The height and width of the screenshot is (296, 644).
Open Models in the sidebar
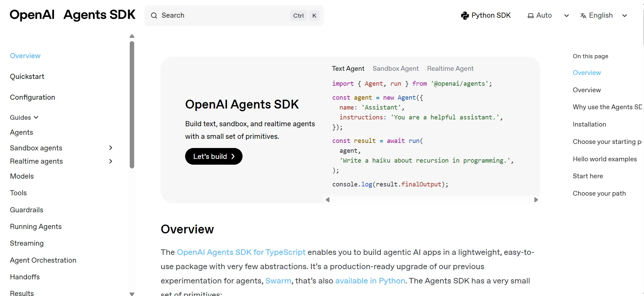pos(22,176)
